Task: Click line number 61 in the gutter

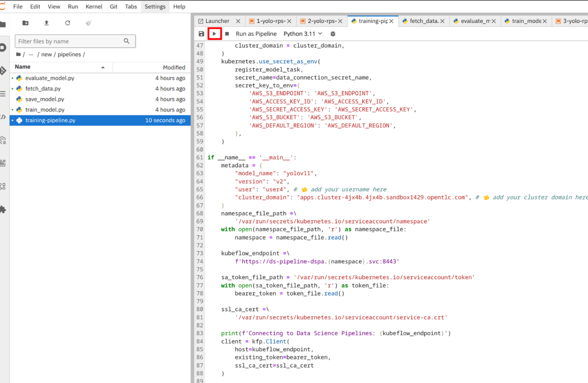Action: 200,157
